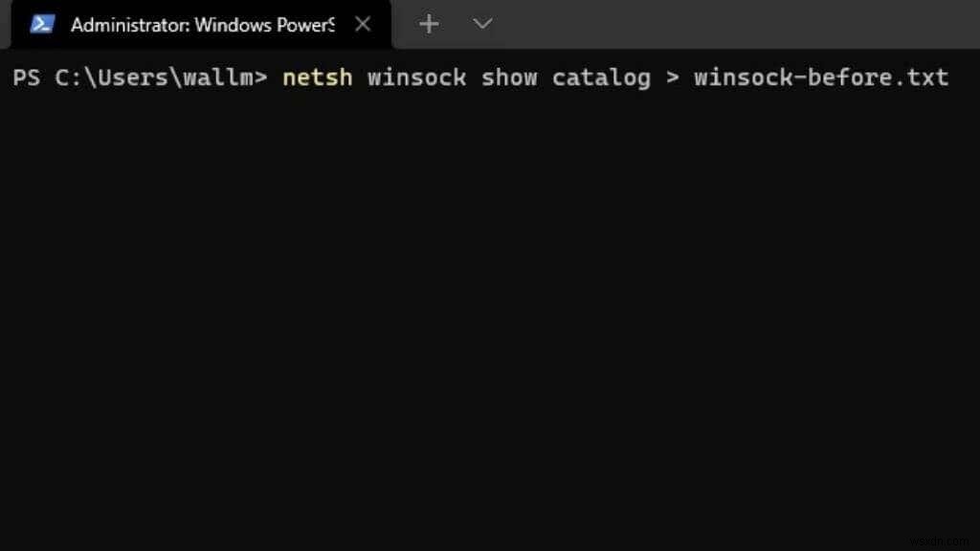
Task: Click the word "show" in the command
Action: 508,77
